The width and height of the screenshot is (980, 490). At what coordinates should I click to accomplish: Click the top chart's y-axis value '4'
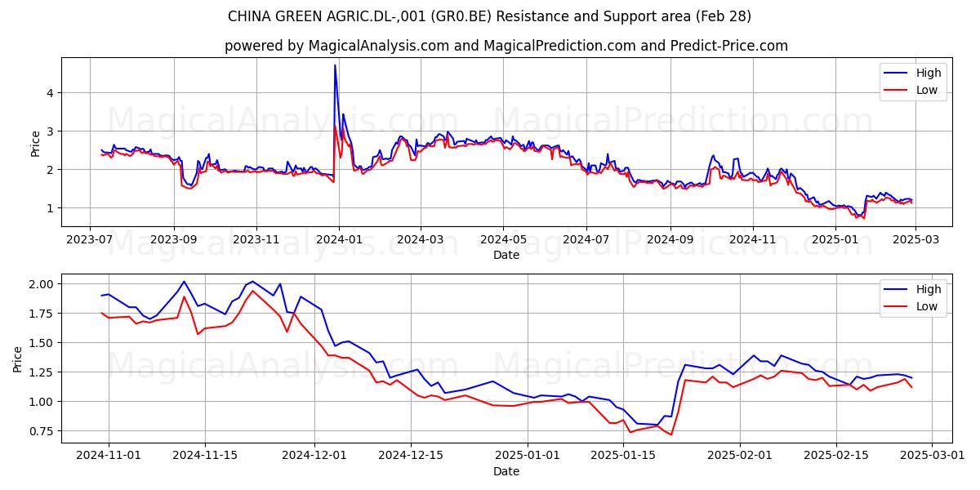(x=51, y=93)
